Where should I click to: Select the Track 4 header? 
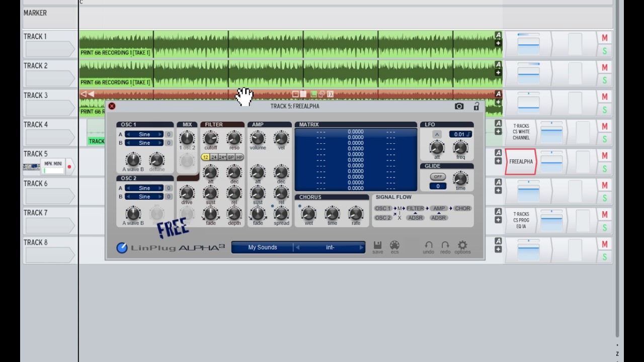pos(49,132)
